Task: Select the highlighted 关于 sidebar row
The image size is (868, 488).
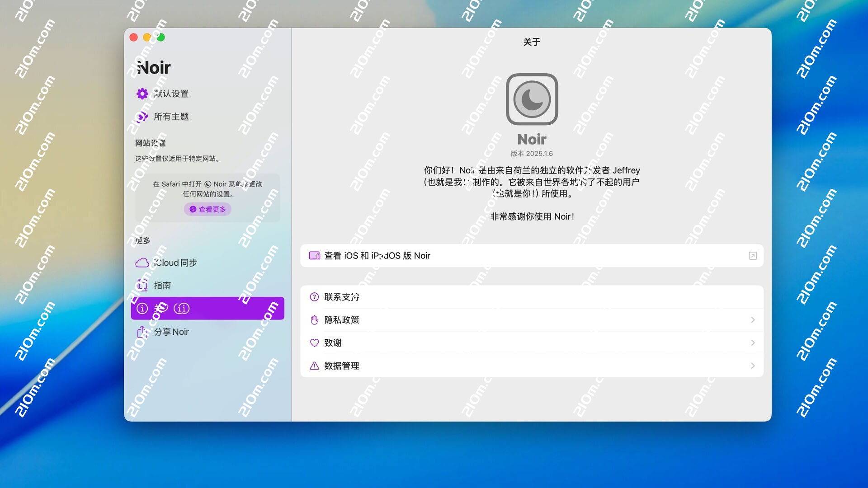Action: 208,308
